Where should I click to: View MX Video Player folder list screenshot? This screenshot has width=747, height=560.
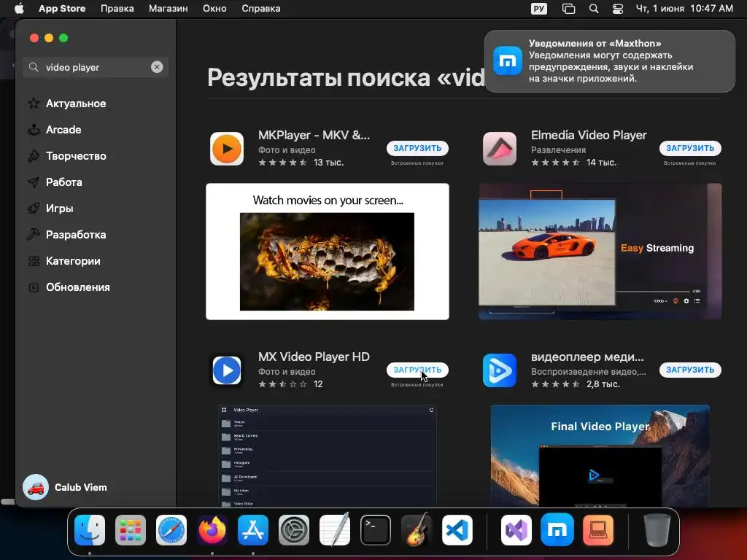328,456
